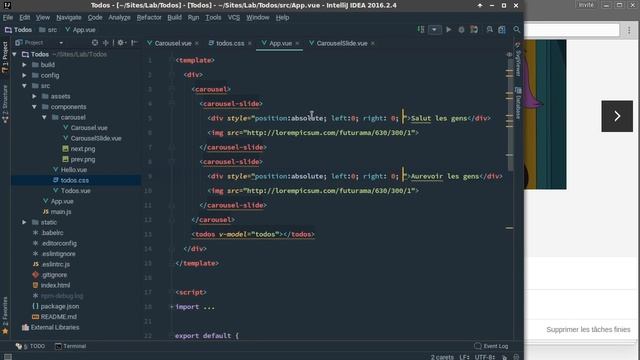Start debugging with the bug icon
The image size is (640, 360).
click(461, 29)
